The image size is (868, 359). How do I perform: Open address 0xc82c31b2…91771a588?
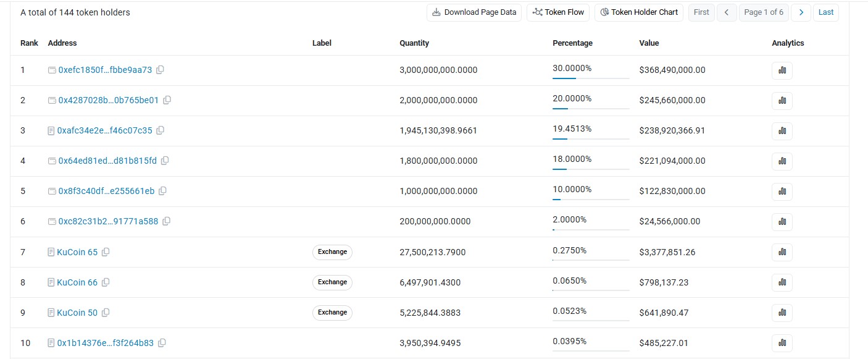(108, 221)
